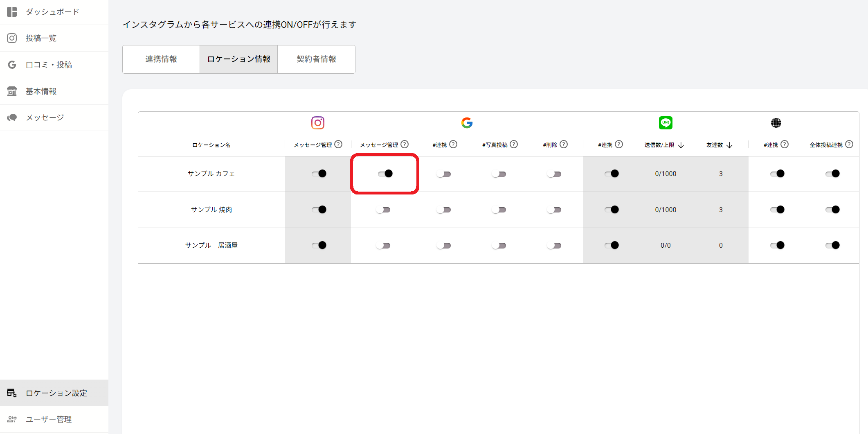
Task: Open the 契約者情報 tab
Action: 316,59
